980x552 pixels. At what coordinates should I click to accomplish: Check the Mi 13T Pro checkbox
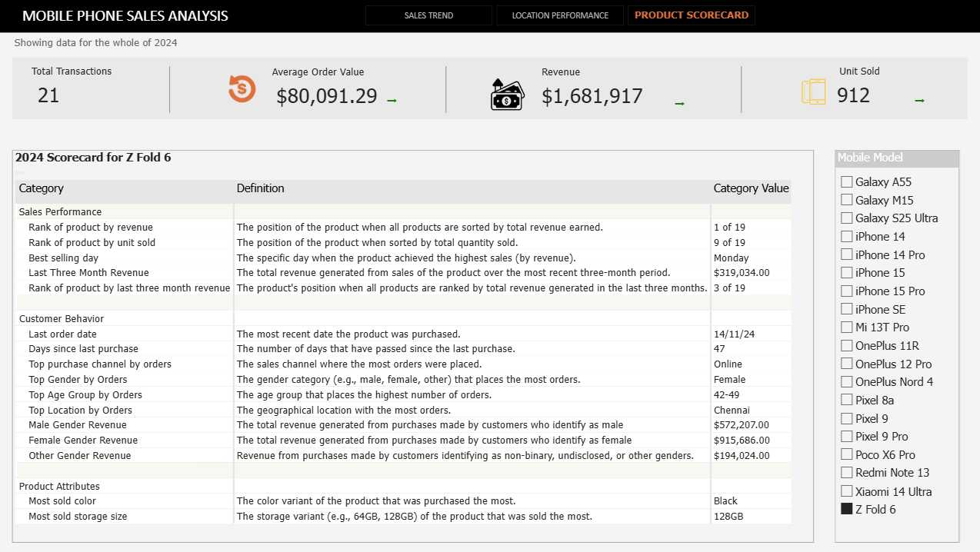847,328
